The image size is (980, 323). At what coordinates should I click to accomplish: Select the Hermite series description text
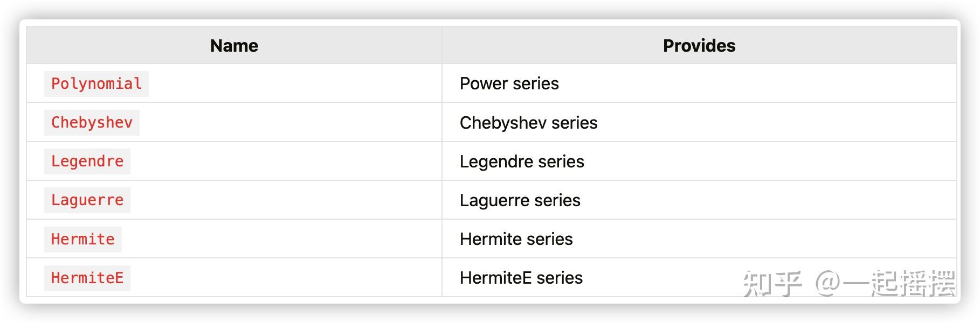pyautogui.click(x=516, y=239)
